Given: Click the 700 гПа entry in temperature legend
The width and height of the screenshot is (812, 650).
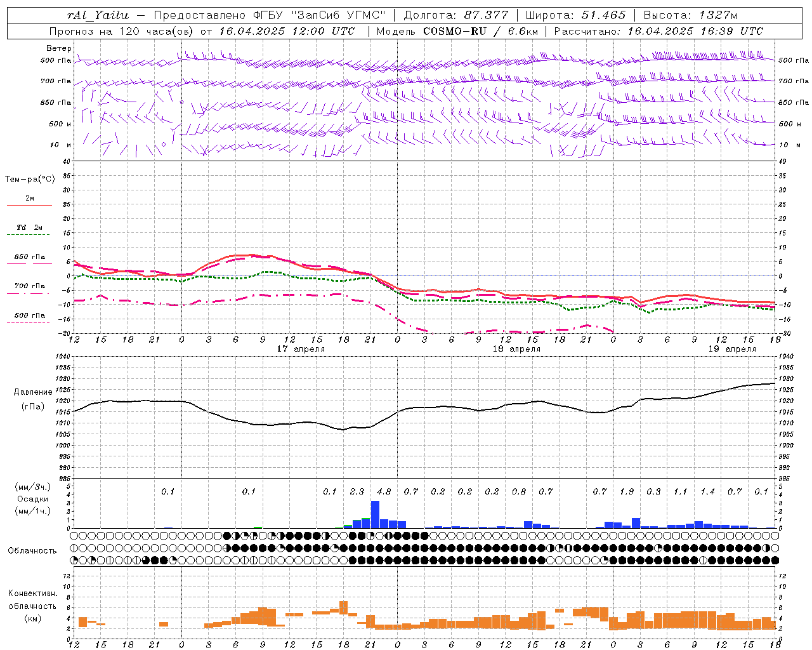Looking at the screenshot, I should (30, 286).
